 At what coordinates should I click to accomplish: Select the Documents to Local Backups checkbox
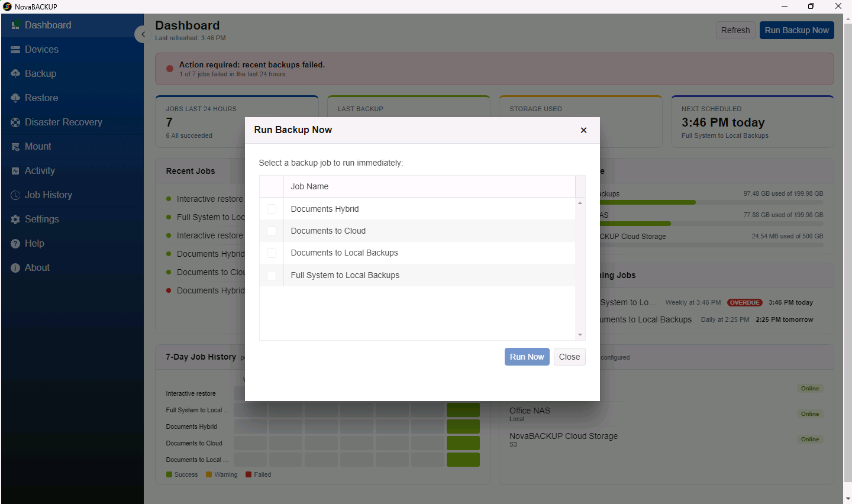(272, 253)
